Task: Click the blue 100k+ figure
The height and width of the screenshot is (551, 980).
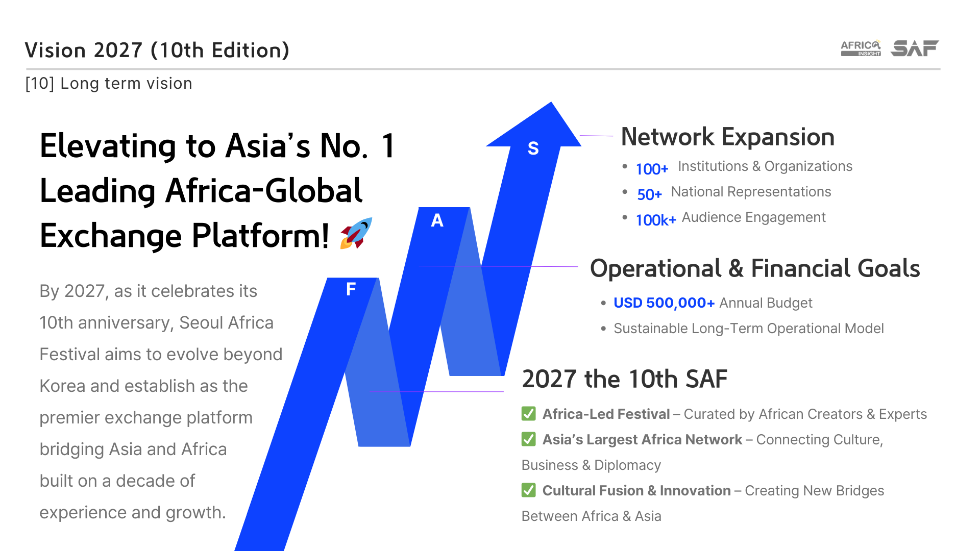Action: tap(656, 220)
